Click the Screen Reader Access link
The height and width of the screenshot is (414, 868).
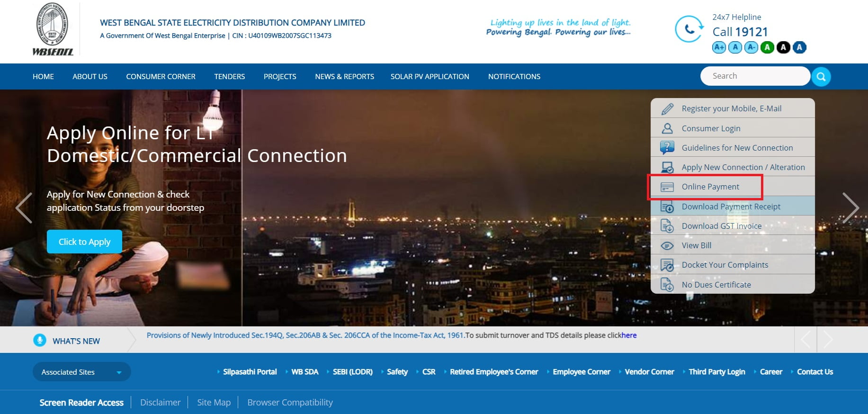tap(81, 403)
